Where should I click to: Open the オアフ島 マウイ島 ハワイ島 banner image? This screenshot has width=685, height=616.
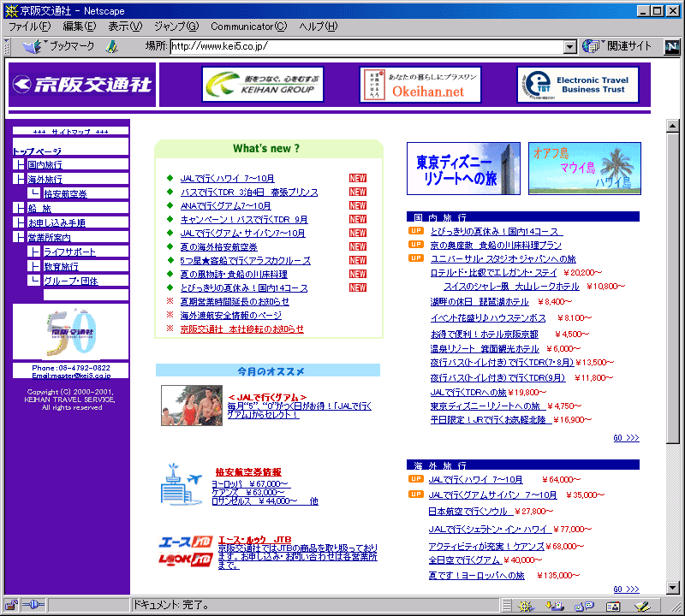click(585, 169)
